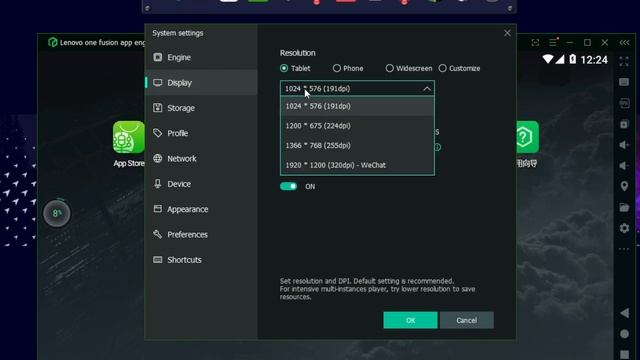Click the Display monitor icon in sidebar
Image resolution: width=640 pixels, height=360 pixels.
(x=158, y=82)
